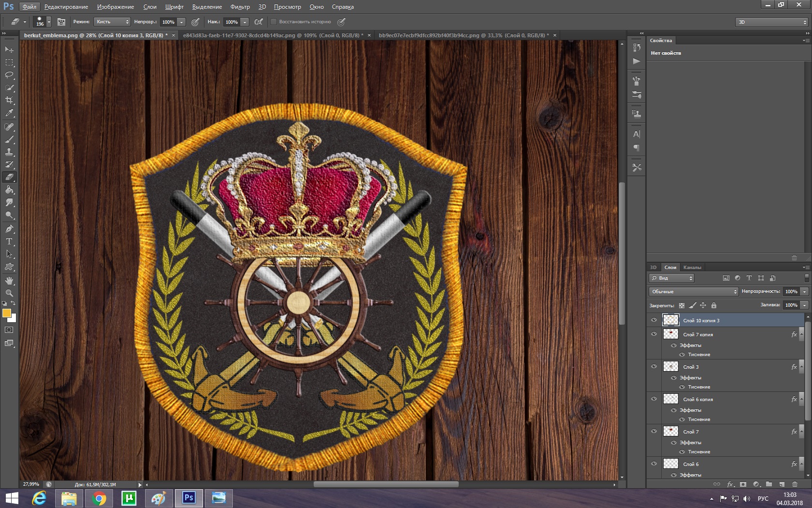Select the Hand tool
Viewport: 812px width, 508px height.
tap(9, 281)
